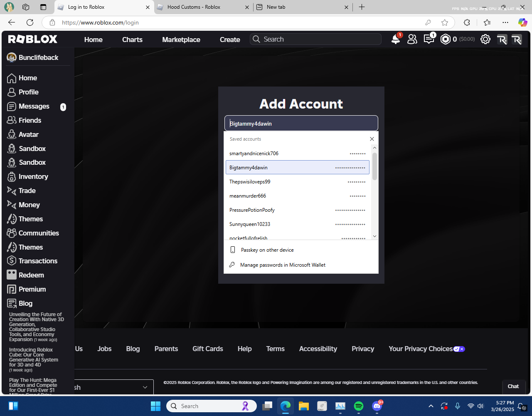Open File Explorer from the taskbar
The height and width of the screenshot is (416, 532).
[303, 406]
